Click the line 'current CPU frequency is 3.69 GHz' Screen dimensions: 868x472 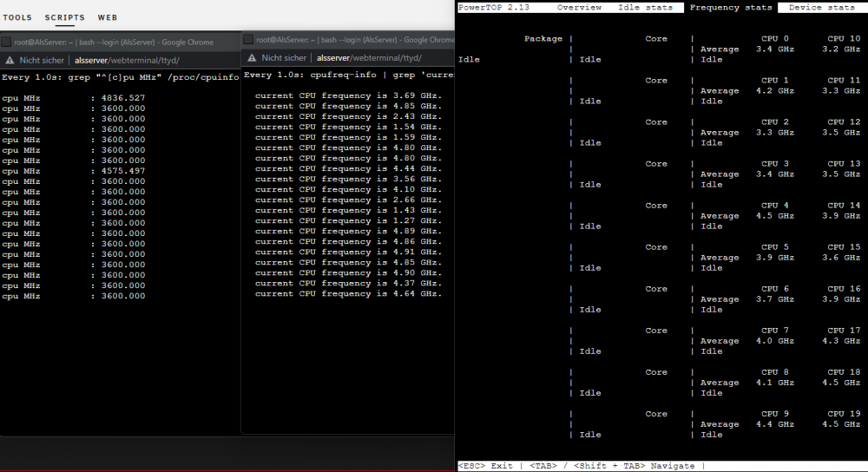[348, 95]
